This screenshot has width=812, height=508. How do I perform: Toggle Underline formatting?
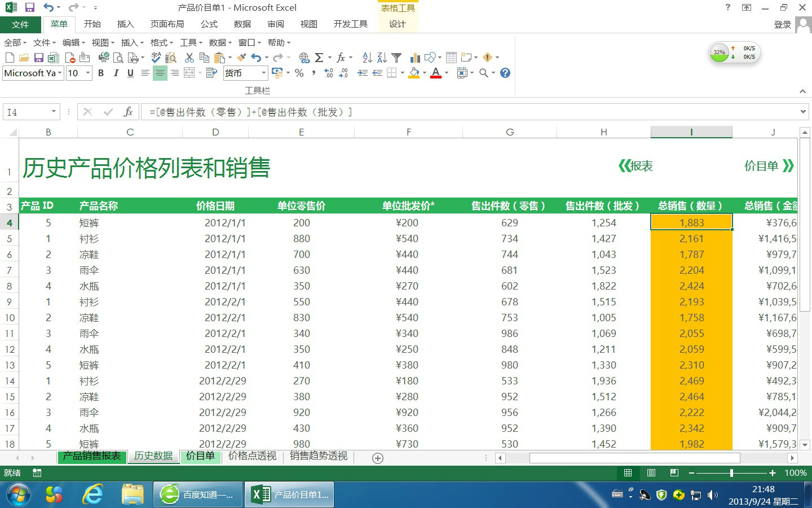point(130,73)
